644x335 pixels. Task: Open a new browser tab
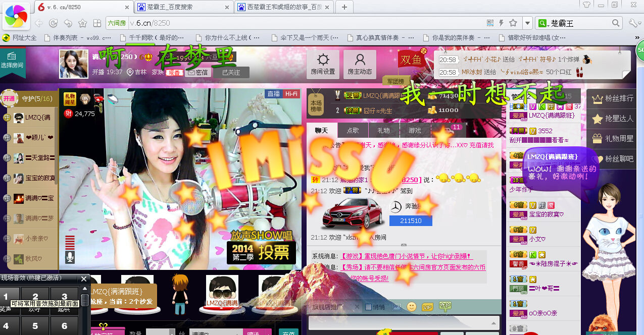(x=344, y=7)
